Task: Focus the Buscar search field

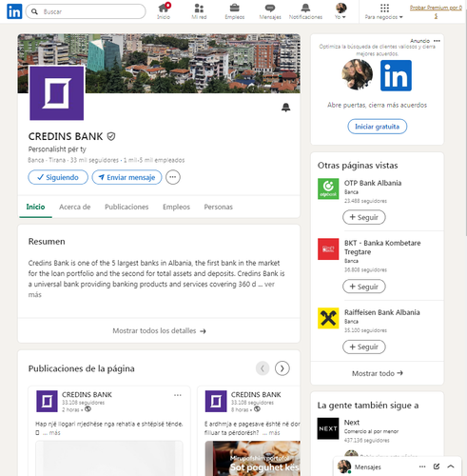Action: point(86,11)
